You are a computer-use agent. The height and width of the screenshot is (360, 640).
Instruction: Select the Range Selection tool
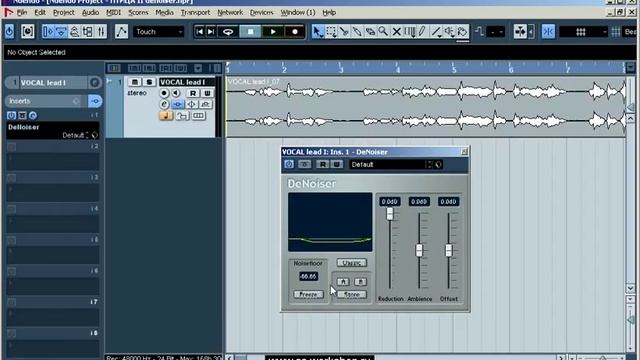click(x=331, y=31)
